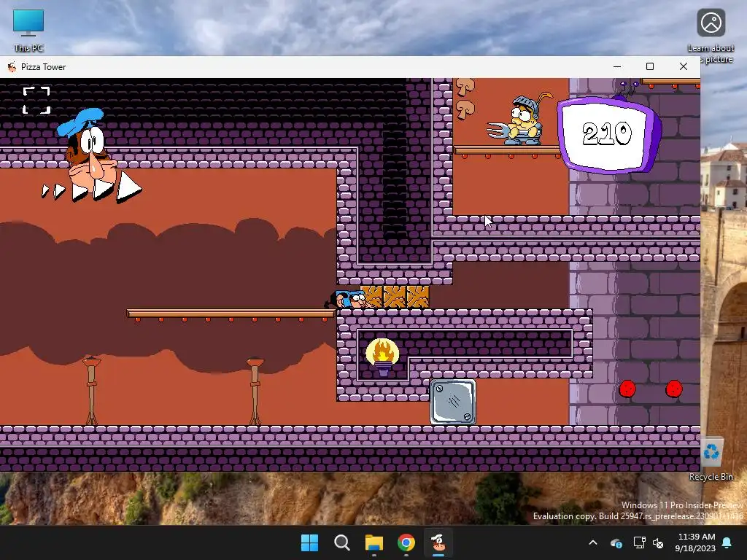Click the fullscreen bracket icon in game
The image size is (747, 560).
click(x=36, y=100)
